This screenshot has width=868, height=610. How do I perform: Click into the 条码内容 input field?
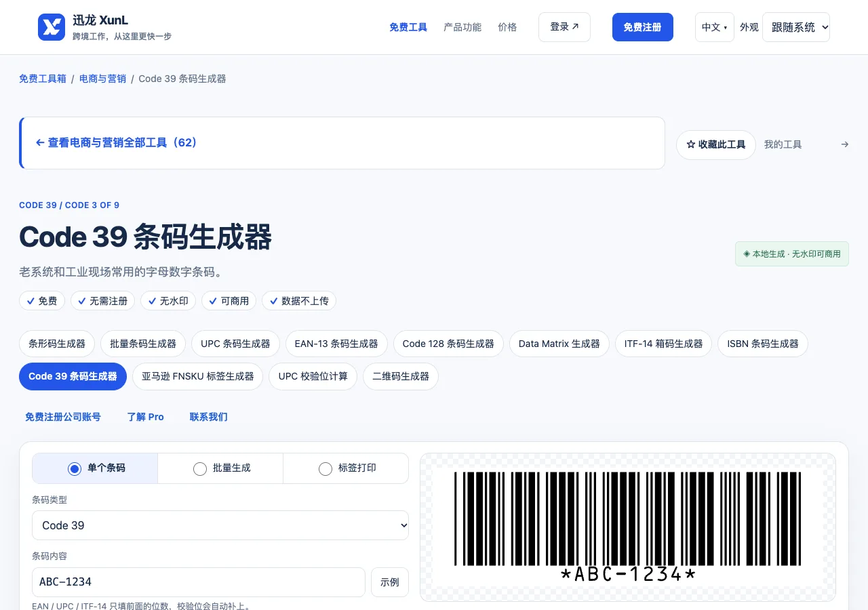coord(199,582)
